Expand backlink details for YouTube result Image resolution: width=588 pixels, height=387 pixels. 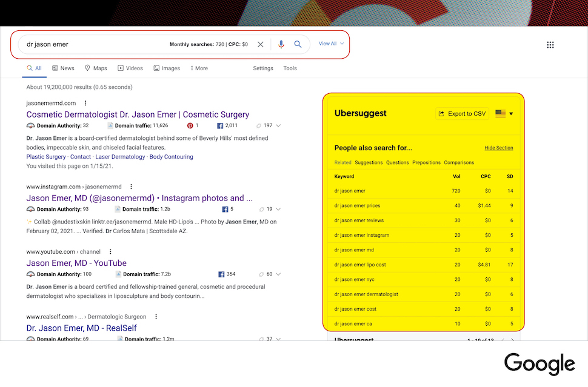coord(278,274)
